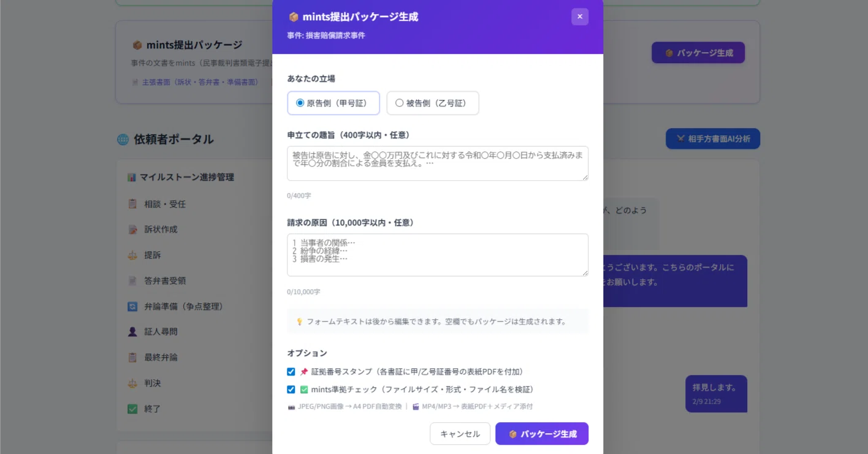Viewport: 868px width, 454px height.
Task: Click 答弁書受領 milestone document icon
Action: 132,281
